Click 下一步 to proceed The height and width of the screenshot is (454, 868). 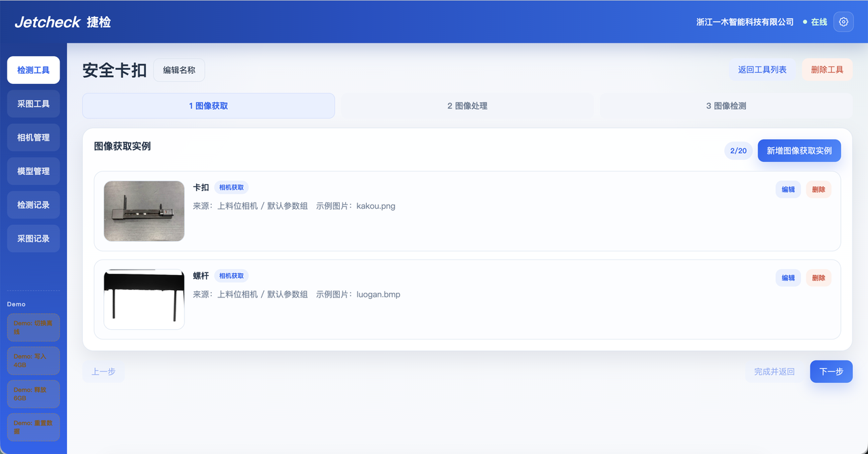pos(831,371)
